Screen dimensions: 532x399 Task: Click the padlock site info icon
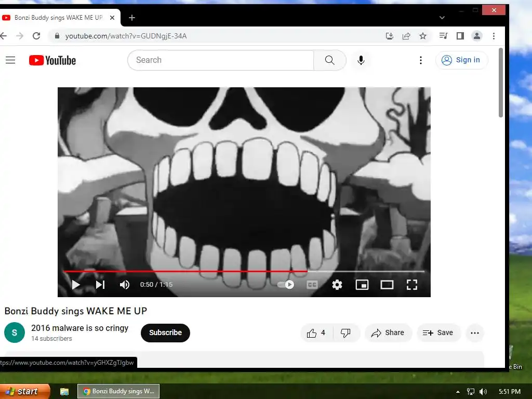pos(57,36)
